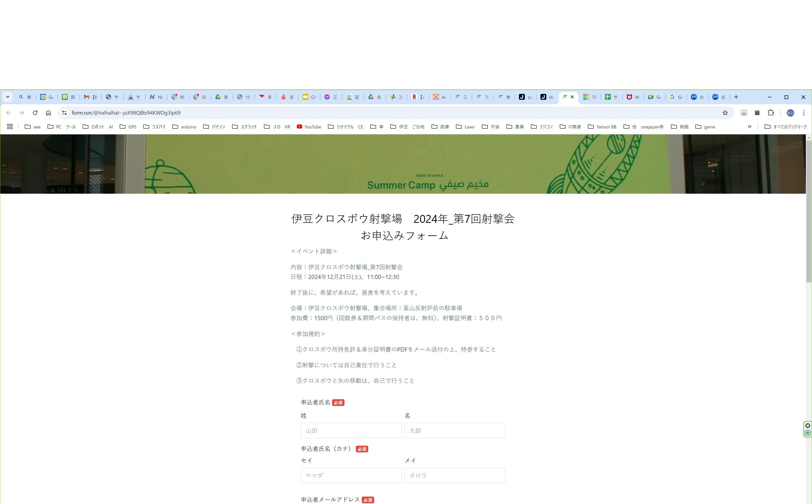
Task: Click the profile avatar icon
Action: (790, 113)
